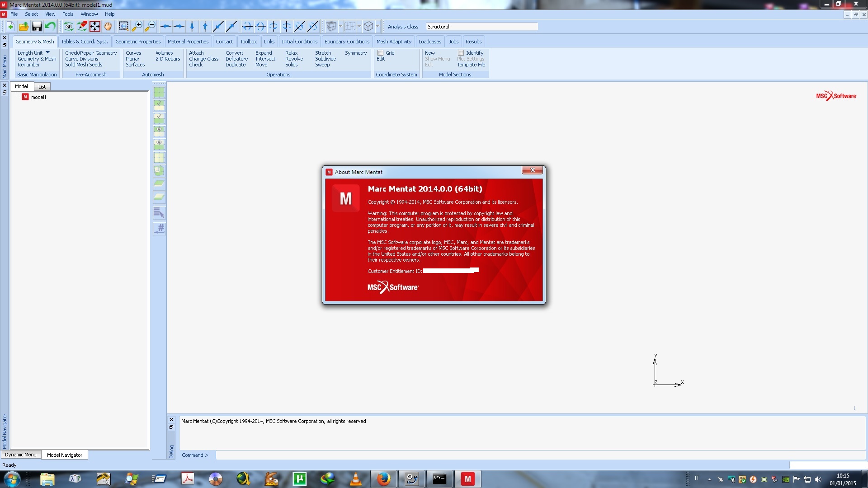Toggle the Identify checkbox in Model Sections

click(460, 52)
